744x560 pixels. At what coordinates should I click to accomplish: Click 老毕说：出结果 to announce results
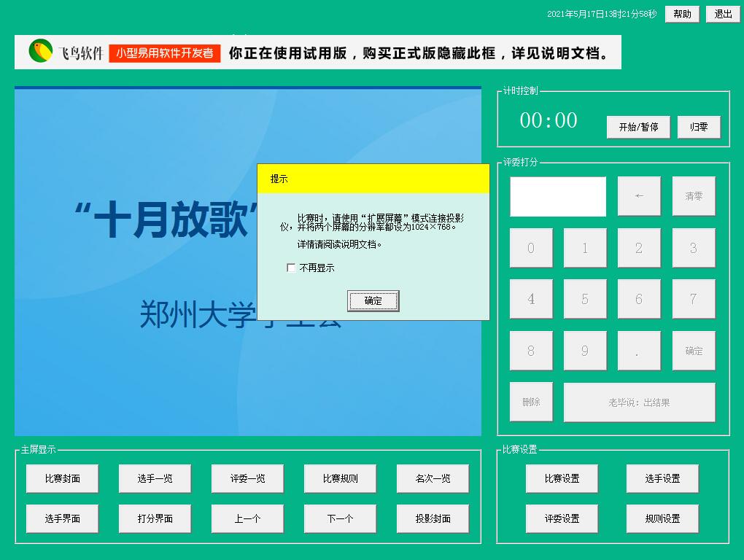point(640,402)
